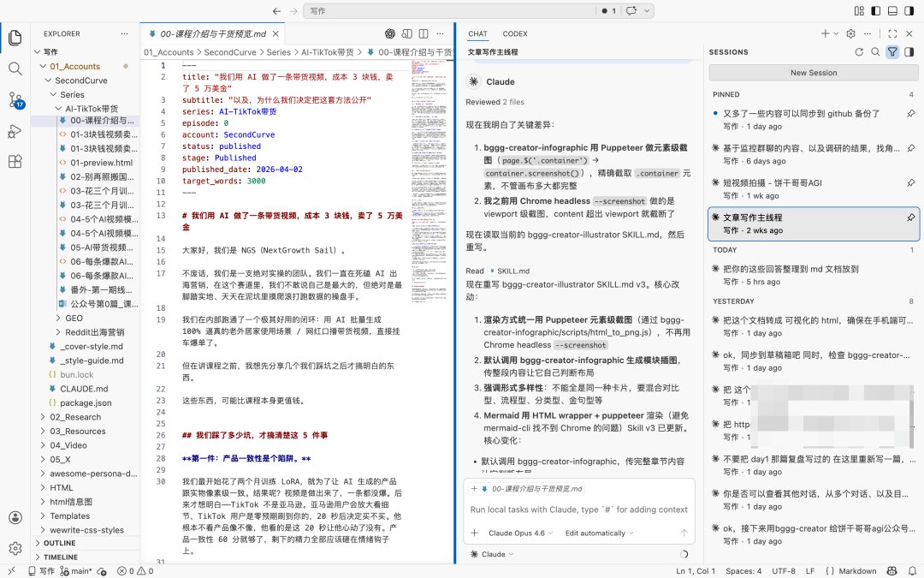This screenshot has height=578, width=924.
Task: Open the Claude Opus 4.6 model dropdown
Action: [x=520, y=533]
